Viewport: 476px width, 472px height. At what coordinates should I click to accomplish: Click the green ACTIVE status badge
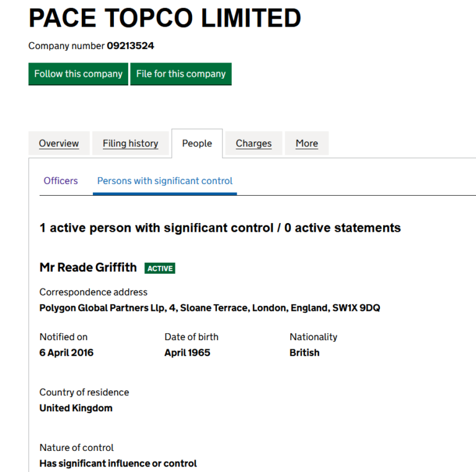coord(160,268)
